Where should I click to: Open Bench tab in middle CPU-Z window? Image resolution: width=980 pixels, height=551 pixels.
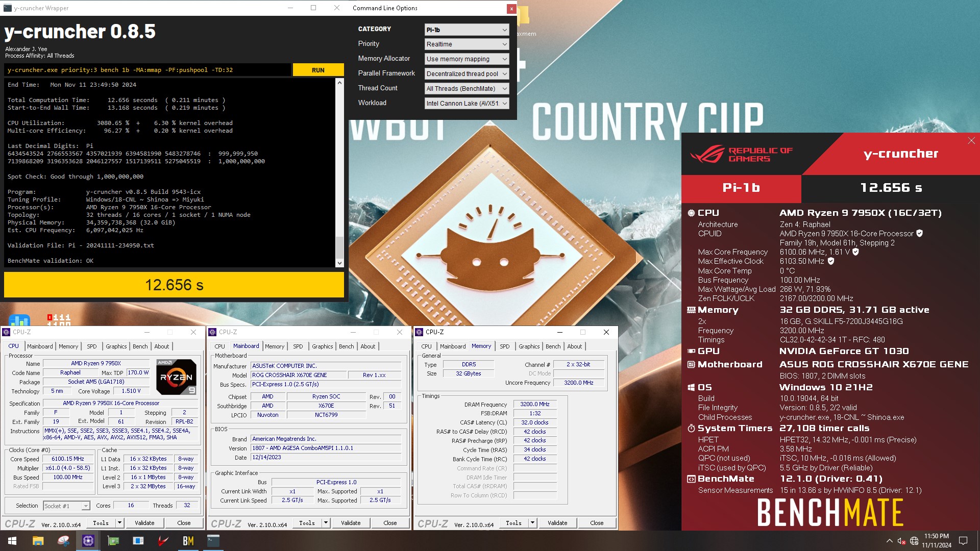pyautogui.click(x=347, y=346)
